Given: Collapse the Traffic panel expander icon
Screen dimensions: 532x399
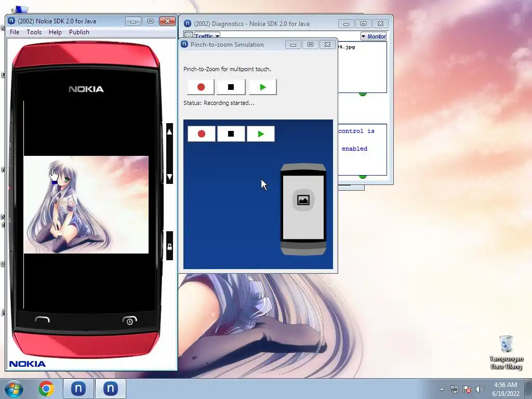Looking at the screenshot, I should pos(189,36).
